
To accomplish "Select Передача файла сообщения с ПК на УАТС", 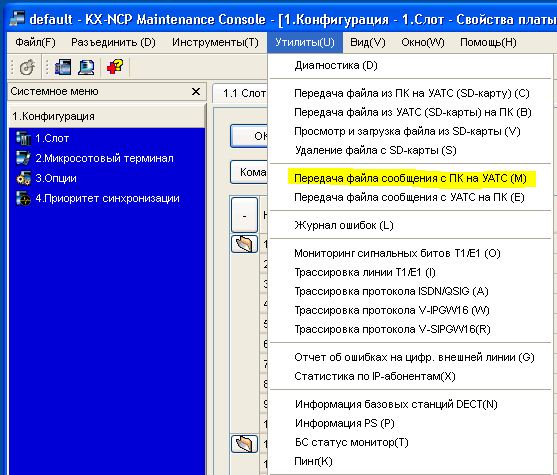I will (410, 178).
